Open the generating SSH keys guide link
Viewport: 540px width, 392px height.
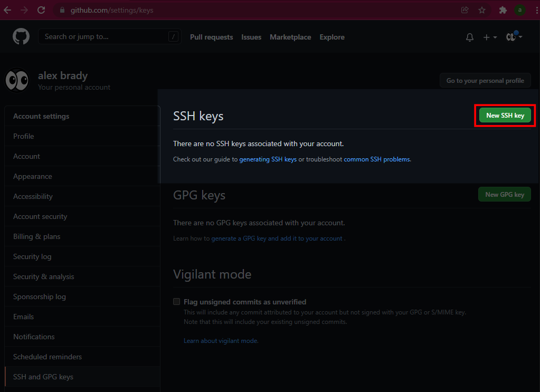pyautogui.click(x=268, y=159)
